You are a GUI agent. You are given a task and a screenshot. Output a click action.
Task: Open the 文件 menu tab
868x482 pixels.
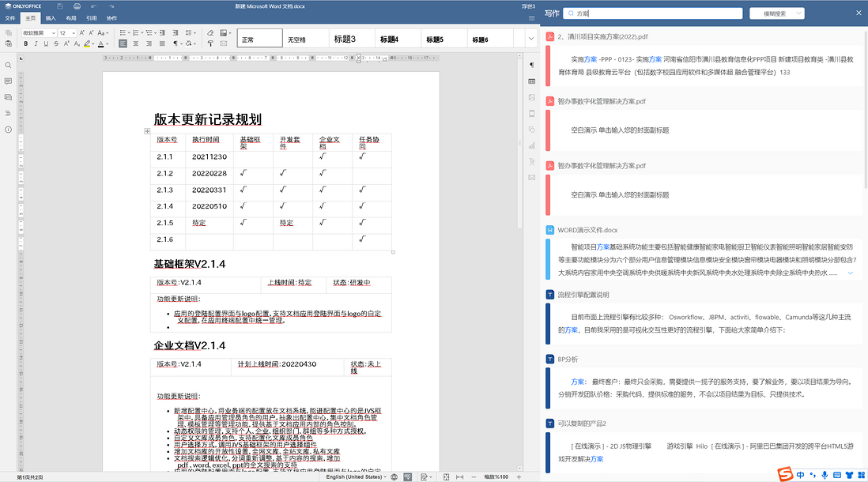10,18
